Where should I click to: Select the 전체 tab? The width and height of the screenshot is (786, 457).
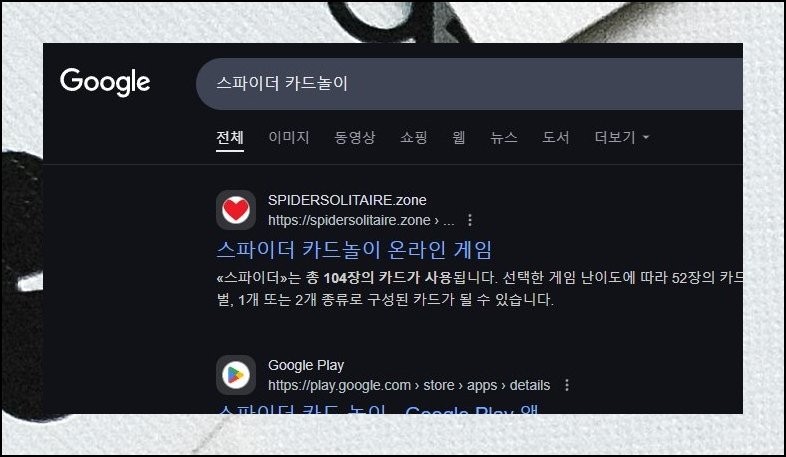230,137
